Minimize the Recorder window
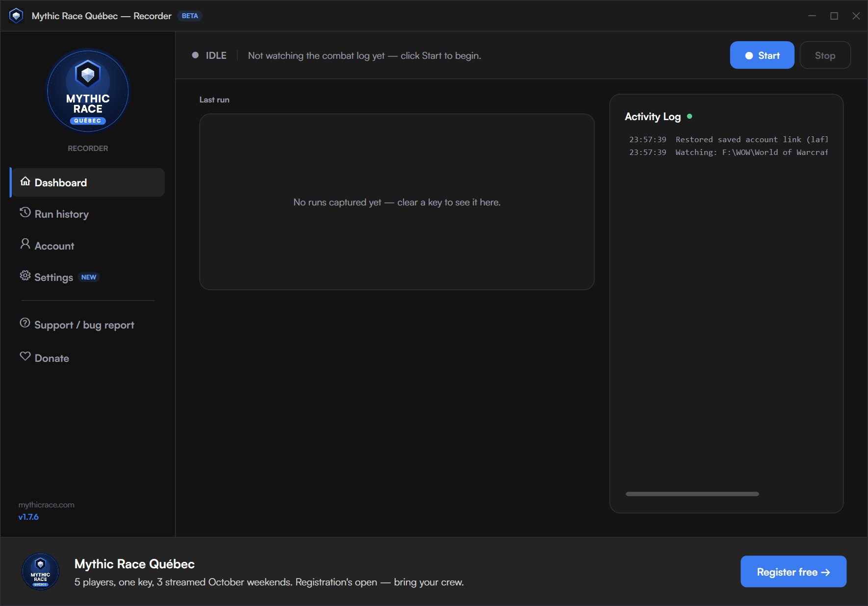Image resolution: width=868 pixels, height=606 pixels. click(x=812, y=16)
